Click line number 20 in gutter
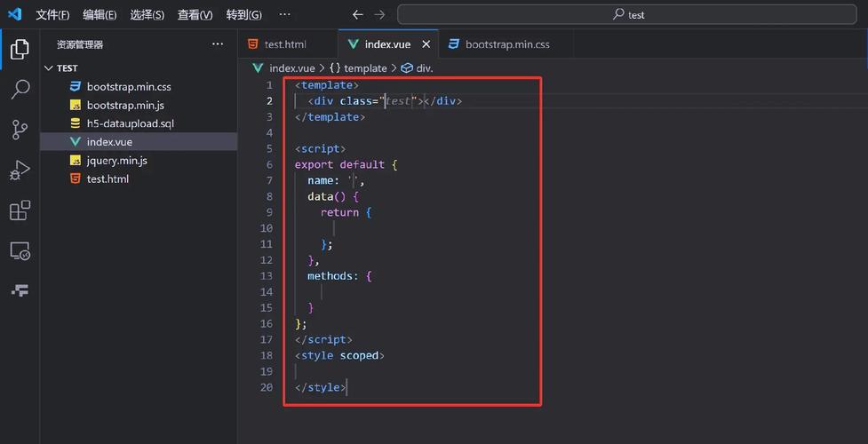This screenshot has height=444, width=868. (x=267, y=387)
